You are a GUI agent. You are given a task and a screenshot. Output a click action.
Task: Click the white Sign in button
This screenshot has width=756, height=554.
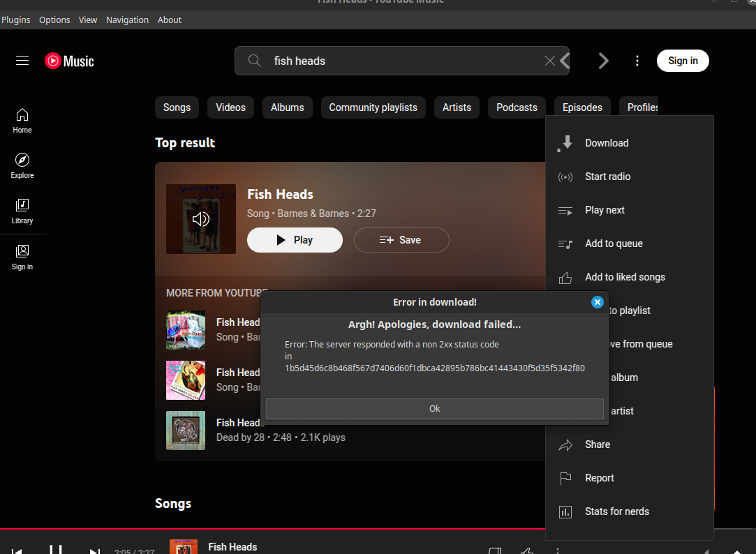pyautogui.click(x=683, y=61)
